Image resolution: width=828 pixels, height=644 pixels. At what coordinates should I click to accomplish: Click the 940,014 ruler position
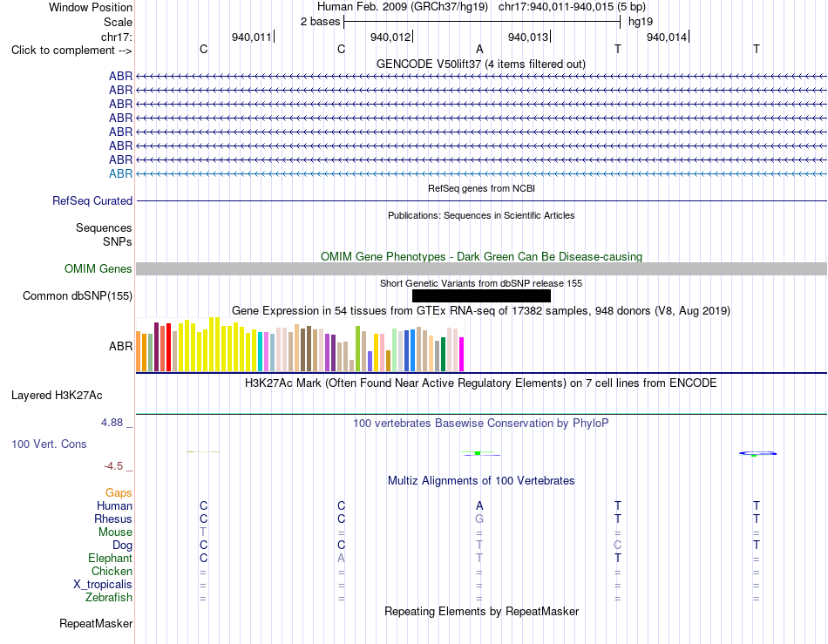click(667, 37)
